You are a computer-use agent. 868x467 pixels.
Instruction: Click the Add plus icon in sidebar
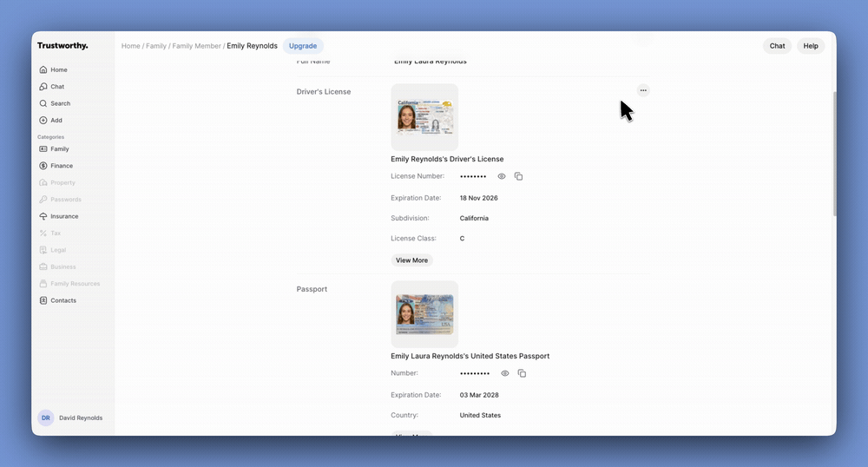[x=43, y=121]
